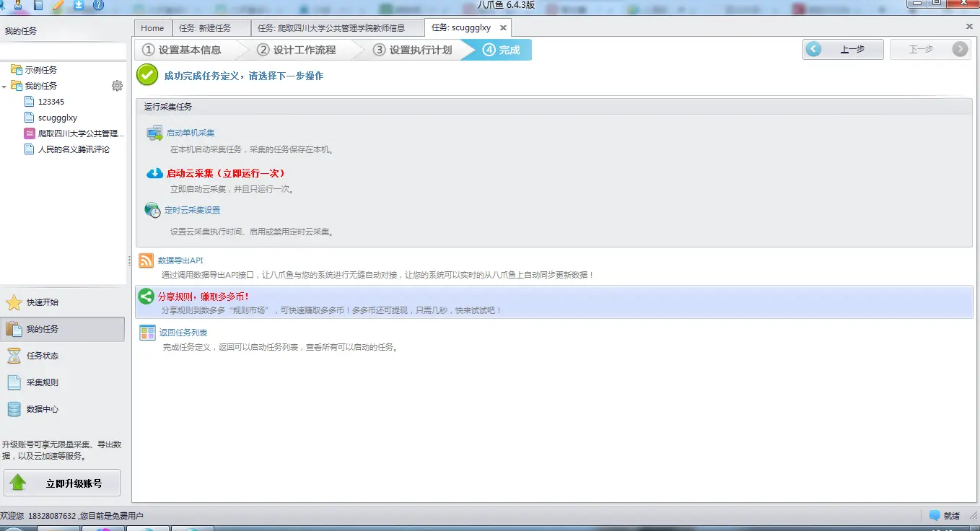Open help via the question mark icon

(98, 5)
